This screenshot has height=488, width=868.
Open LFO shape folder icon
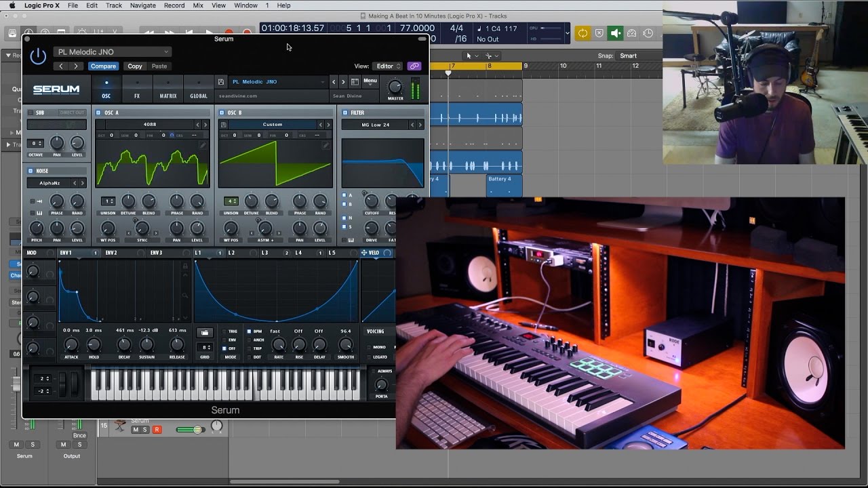(204, 333)
